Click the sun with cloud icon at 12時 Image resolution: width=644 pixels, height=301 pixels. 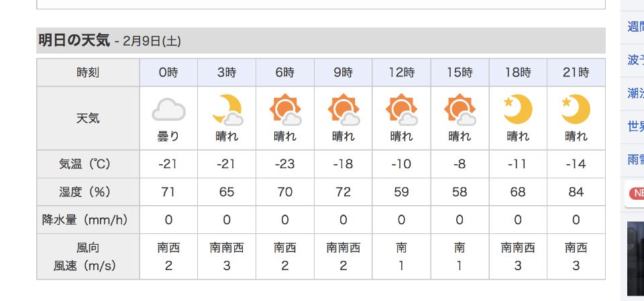pos(402,110)
